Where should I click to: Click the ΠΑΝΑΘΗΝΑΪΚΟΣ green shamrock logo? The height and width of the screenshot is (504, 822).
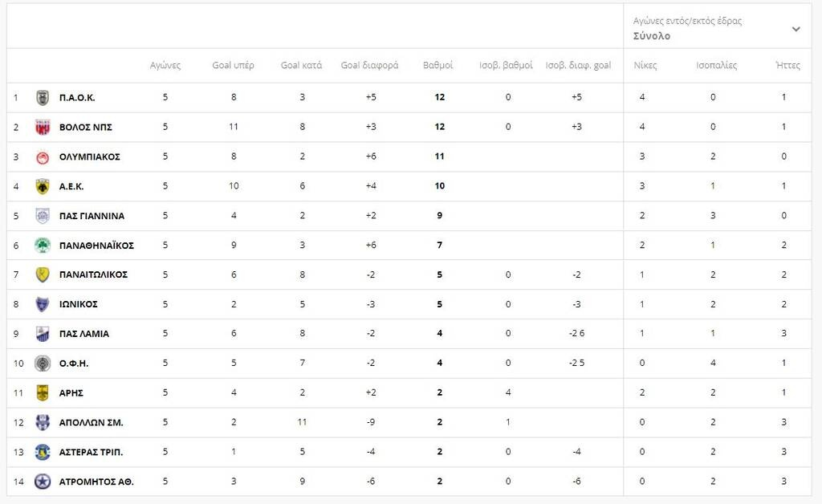43,246
